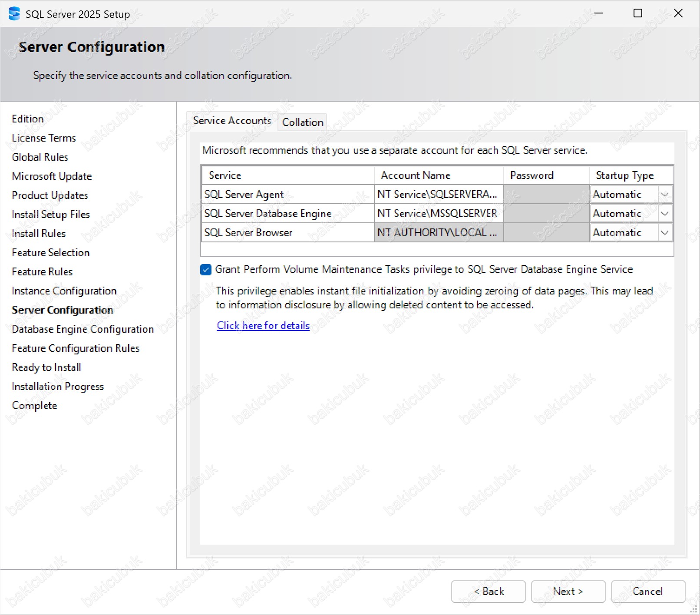Go back with the Back button

pos(488,592)
